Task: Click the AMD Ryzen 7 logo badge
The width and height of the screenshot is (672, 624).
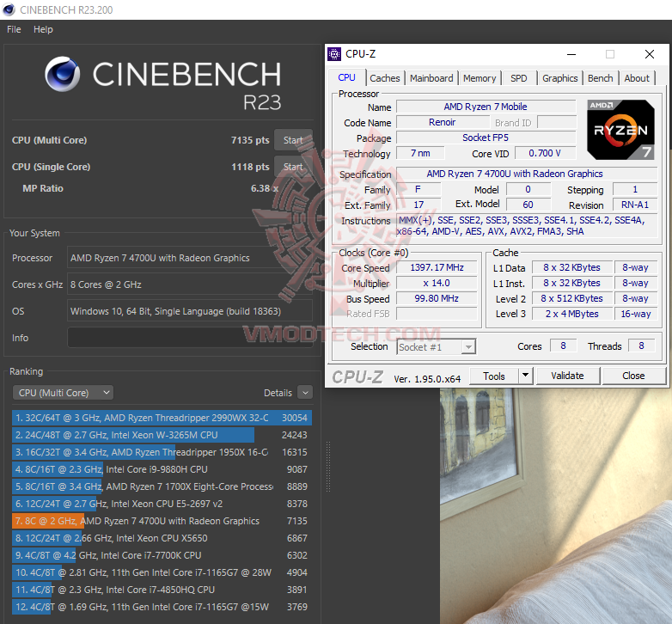Action: pyautogui.click(x=620, y=130)
